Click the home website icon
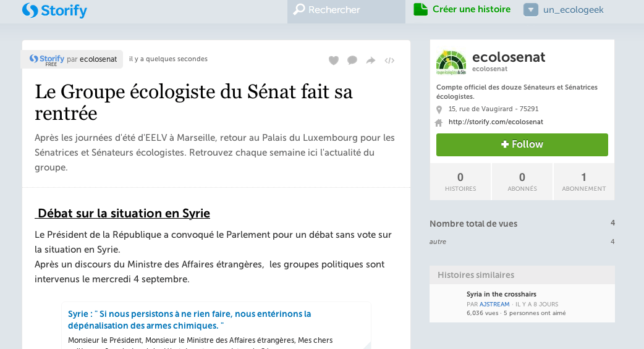 point(439,122)
